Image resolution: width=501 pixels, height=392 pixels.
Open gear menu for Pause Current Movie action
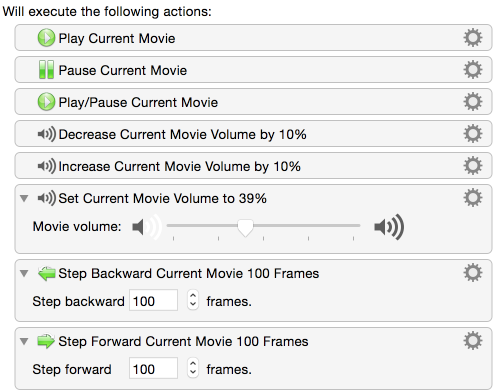pos(473,70)
